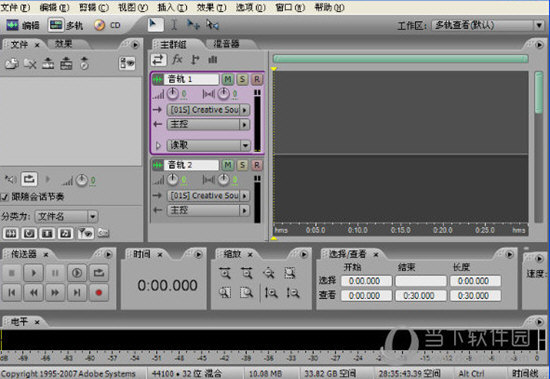Expand automation lanes triangle on 音轨 1
The width and height of the screenshot is (550, 379).
(158, 145)
